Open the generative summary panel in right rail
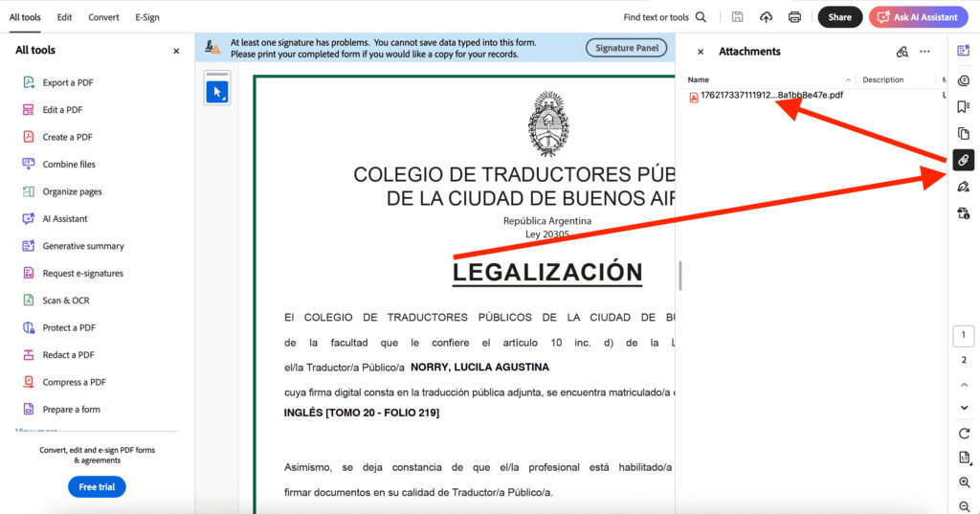Viewport: 980px width, 514px height. pos(963,51)
